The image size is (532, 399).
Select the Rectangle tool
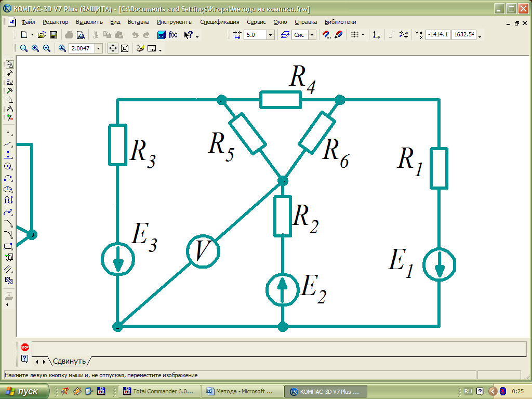8,246
